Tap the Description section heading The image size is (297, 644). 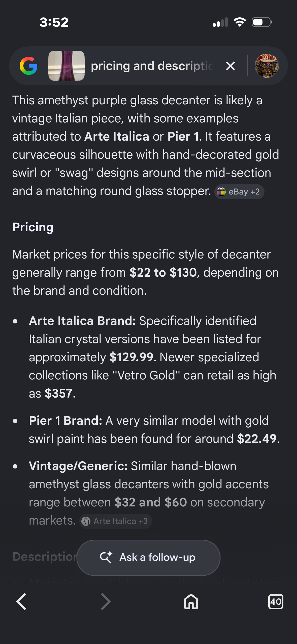pos(45,557)
